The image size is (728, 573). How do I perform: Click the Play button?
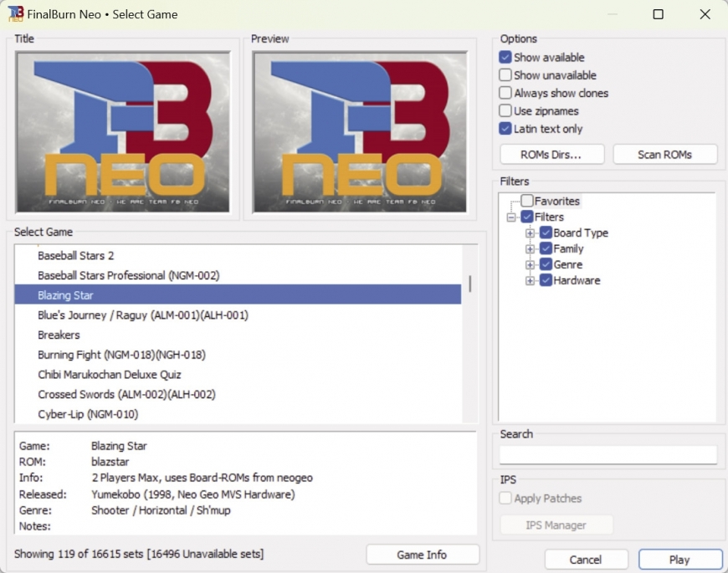click(679, 560)
